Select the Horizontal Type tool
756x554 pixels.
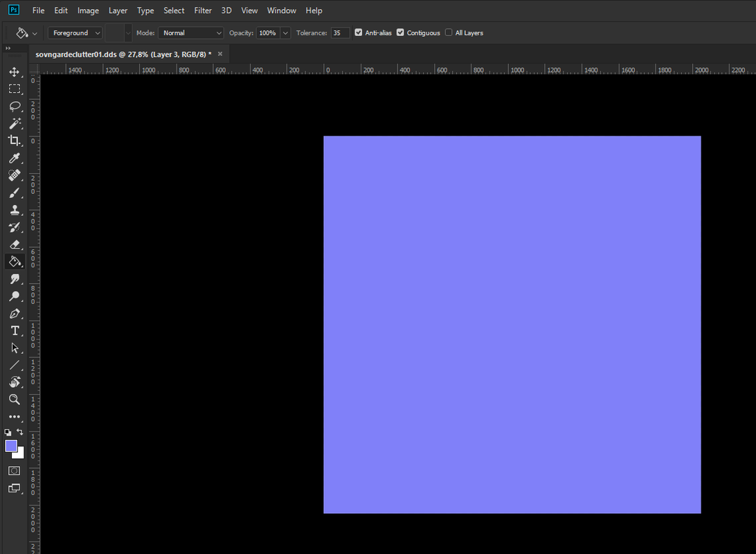[15, 331]
